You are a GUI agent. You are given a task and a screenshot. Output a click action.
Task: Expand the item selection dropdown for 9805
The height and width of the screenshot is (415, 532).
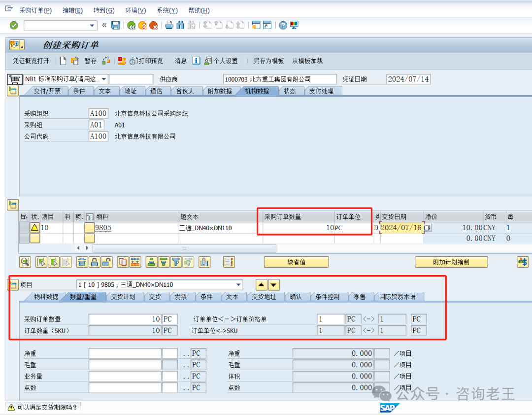(239, 285)
